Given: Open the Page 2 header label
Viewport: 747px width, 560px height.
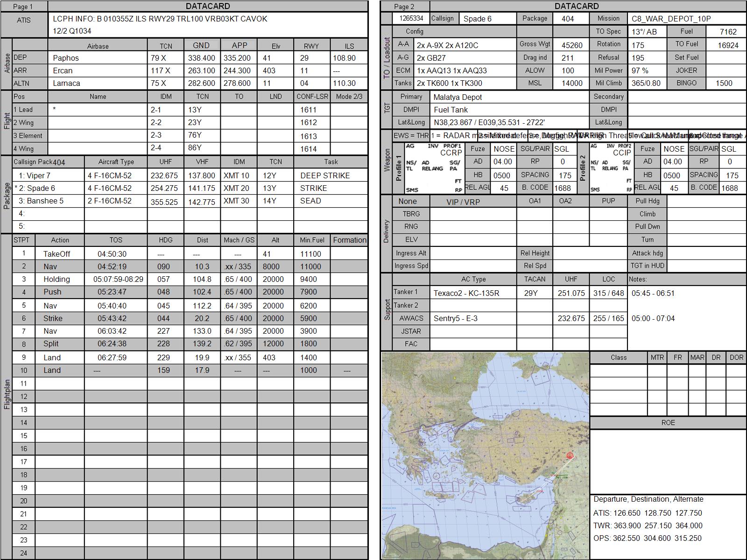Looking at the screenshot, I should coord(404,7).
